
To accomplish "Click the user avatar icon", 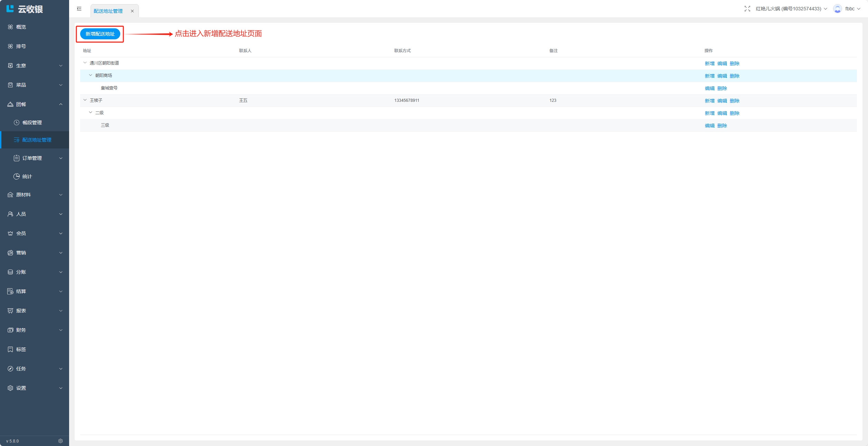I will point(837,9).
